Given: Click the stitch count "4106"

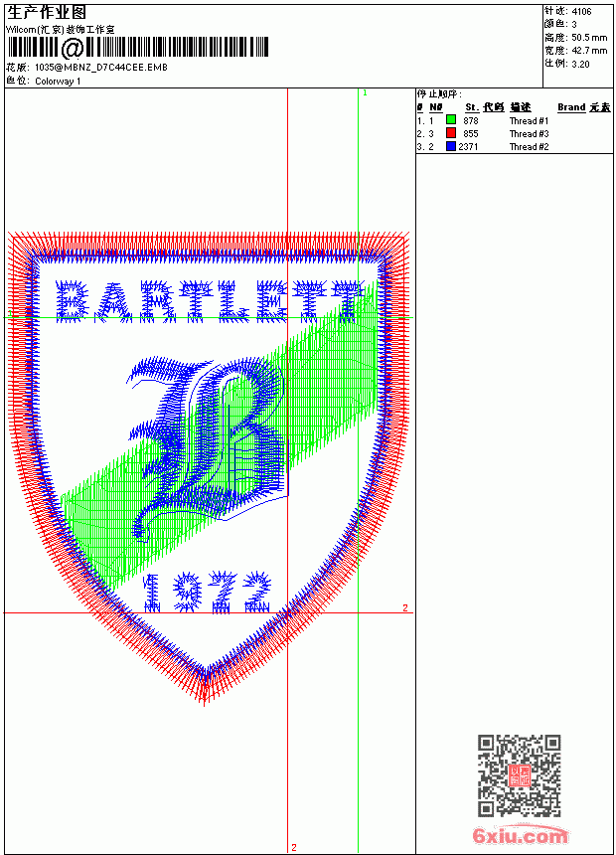Looking at the screenshot, I should point(581,11).
